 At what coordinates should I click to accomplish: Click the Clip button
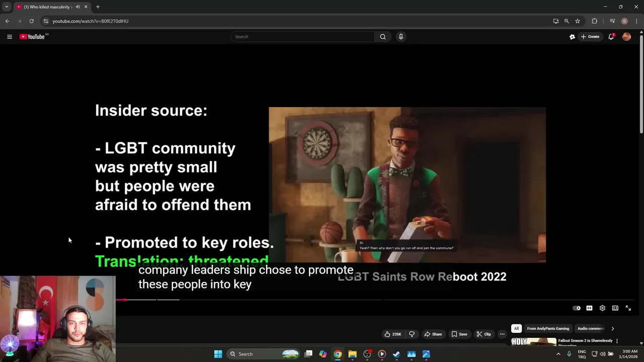(x=484, y=334)
